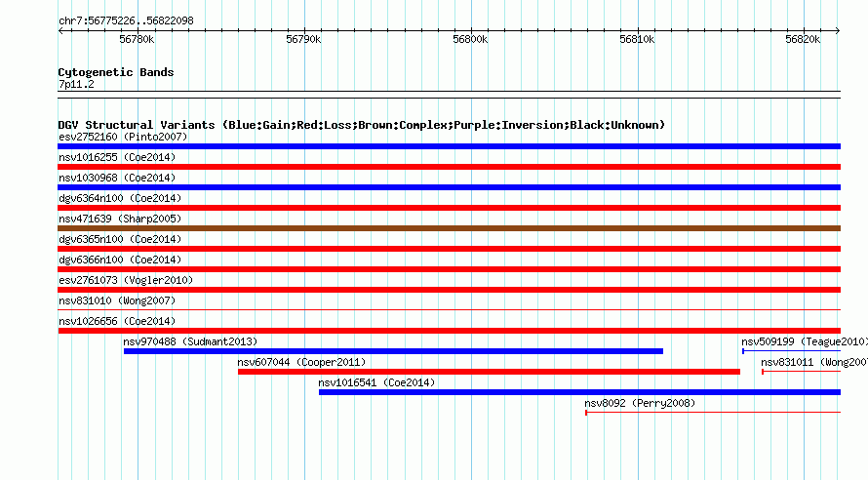Click the dgv6364n100 red loss bar

click(449, 208)
